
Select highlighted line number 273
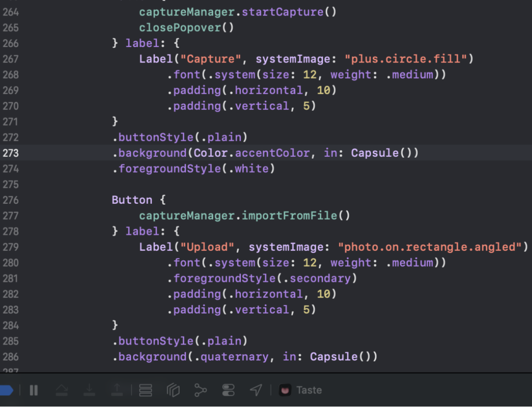[x=11, y=153]
